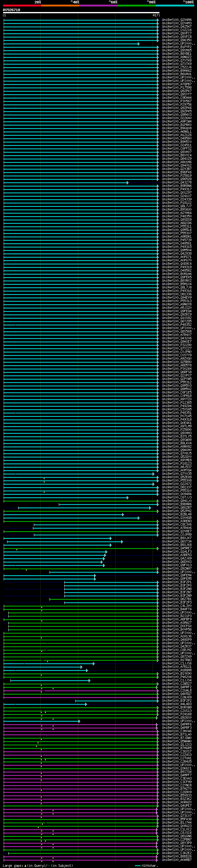Select the label UniRef100_B1PRK0
The width and height of the screenshot is (197, 868).
tap(176, 125)
